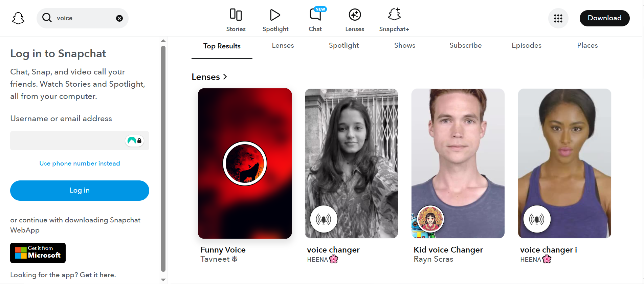Click the Get it from Microsoft badge
Viewport: 644px width, 284px height.
tap(38, 253)
